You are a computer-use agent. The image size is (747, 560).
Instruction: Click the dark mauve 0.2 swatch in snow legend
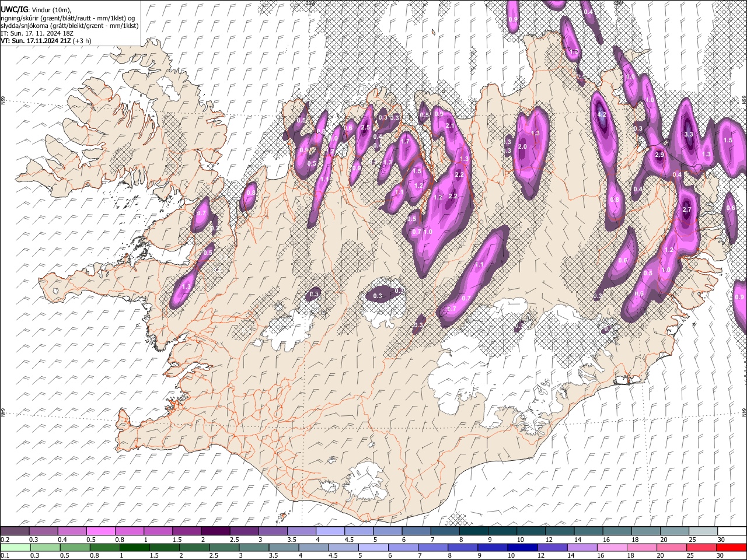tap(15, 531)
